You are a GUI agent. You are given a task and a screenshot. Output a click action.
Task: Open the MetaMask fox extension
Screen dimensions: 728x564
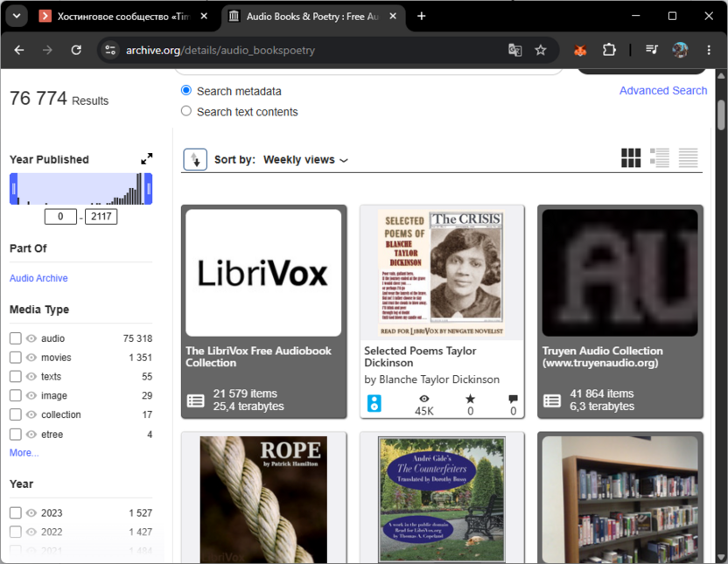click(580, 50)
